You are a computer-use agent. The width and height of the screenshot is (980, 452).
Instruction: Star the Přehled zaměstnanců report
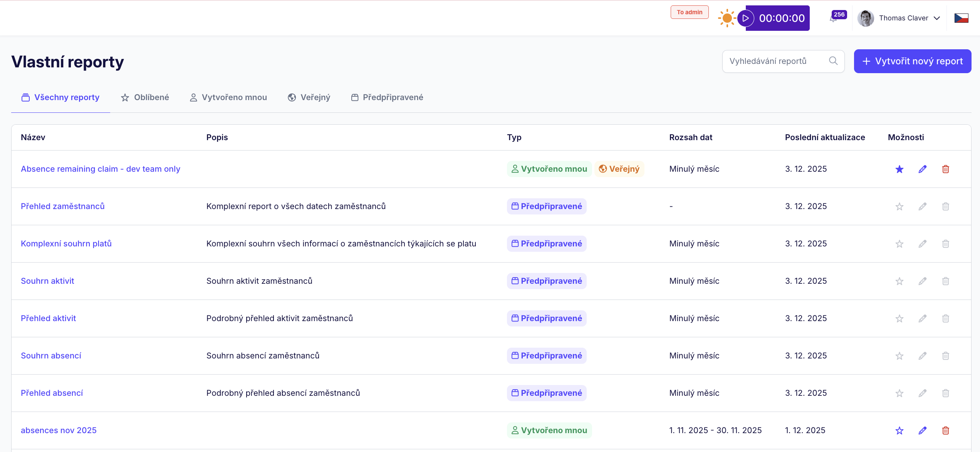pyautogui.click(x=899, y=206)
